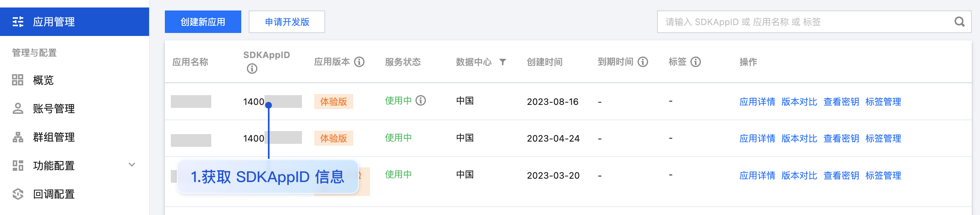980x215 pixels.
Task: Click info icon beside first row 使用中 status
Action: click(420, 101)
